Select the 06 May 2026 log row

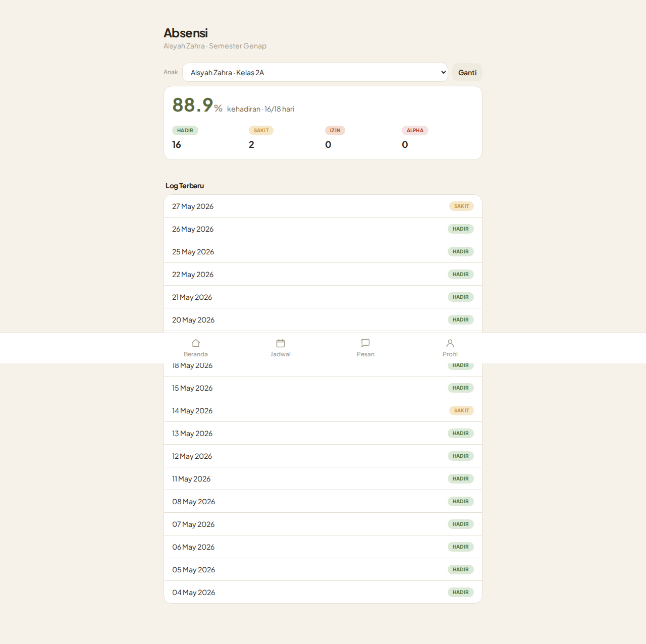pos(323,547)
